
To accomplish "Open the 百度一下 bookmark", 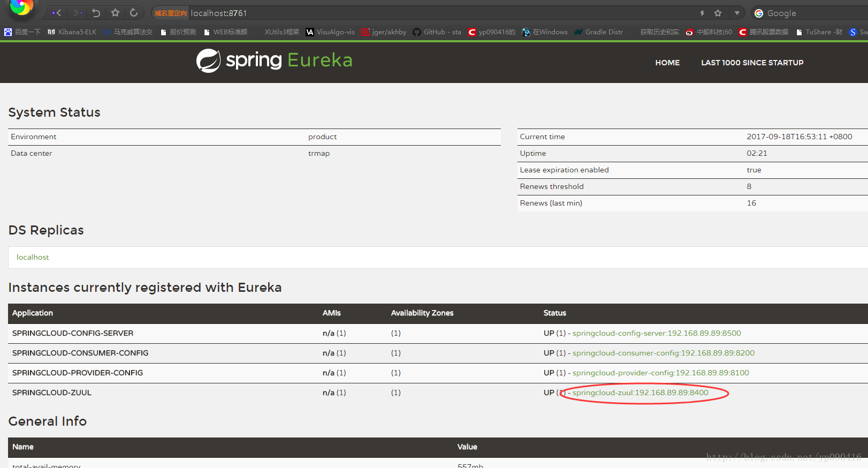I will coord(22,32).
